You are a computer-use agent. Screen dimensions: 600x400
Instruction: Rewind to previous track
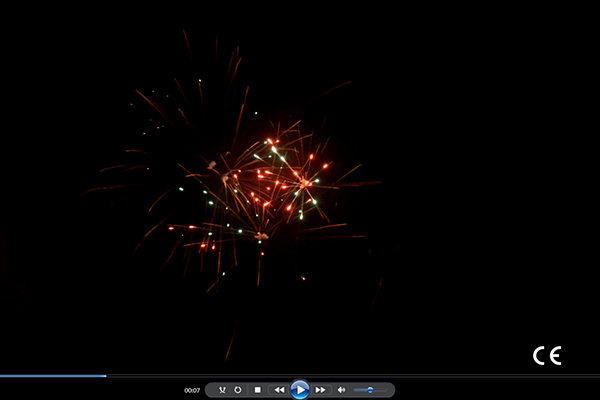(279, 390)
